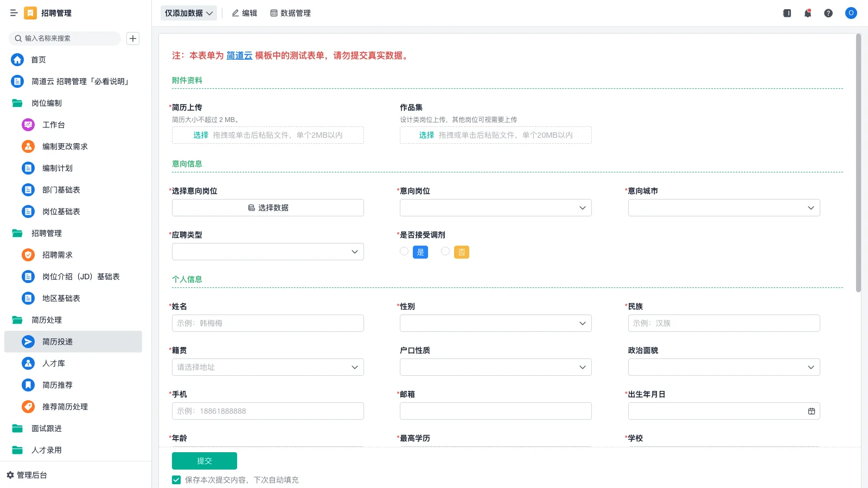The width and height of the screenshot is (868, 488).
Task: Click the sidebar panel toggle icon near notifications
Action: point(786,13)
